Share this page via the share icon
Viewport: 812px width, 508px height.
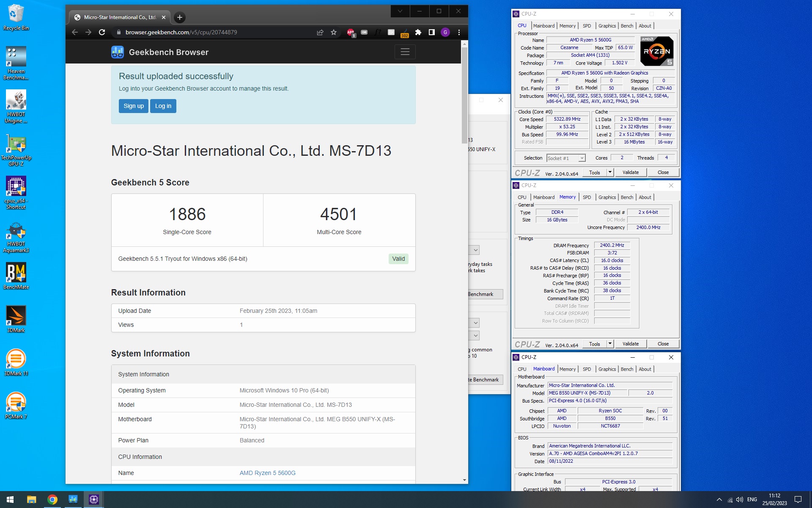(x=320, y=32)
